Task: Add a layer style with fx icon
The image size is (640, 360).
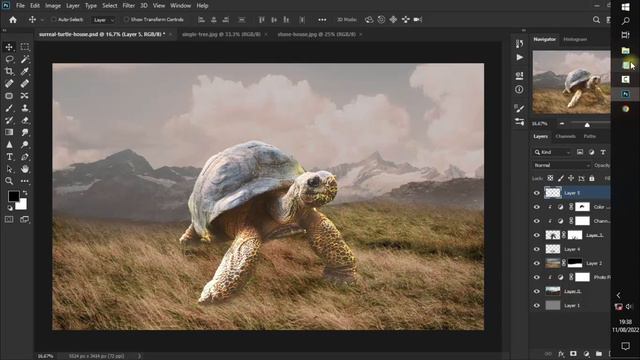Action: pyautogui.click(x=561, y=354)
